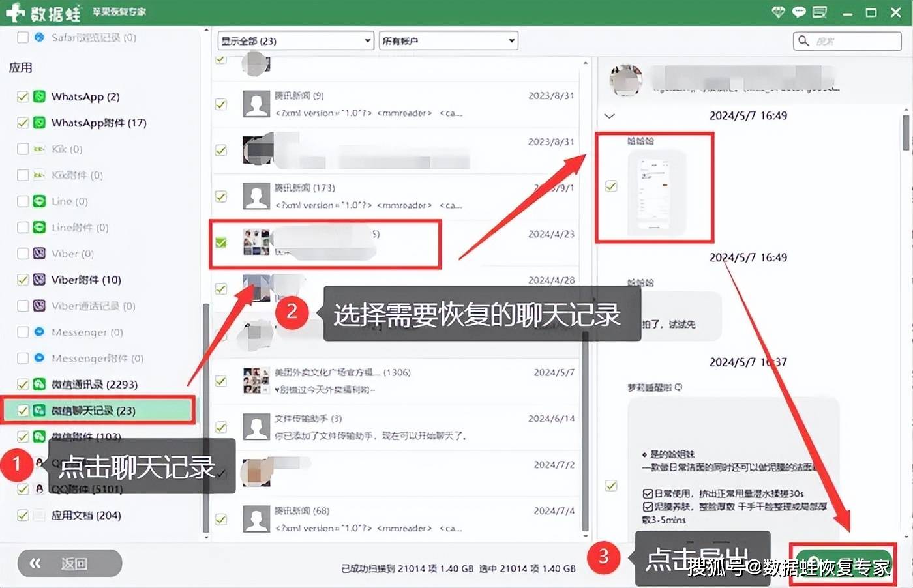The image size is (913, 588).
Task: Click the Messenger app icon
Action: 39,332
